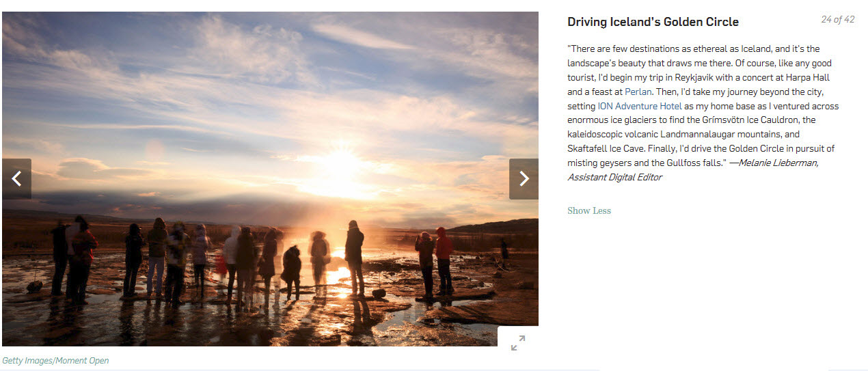Collapse the description with Show Less
Screen dimensions: 868x371
point(589,210)
